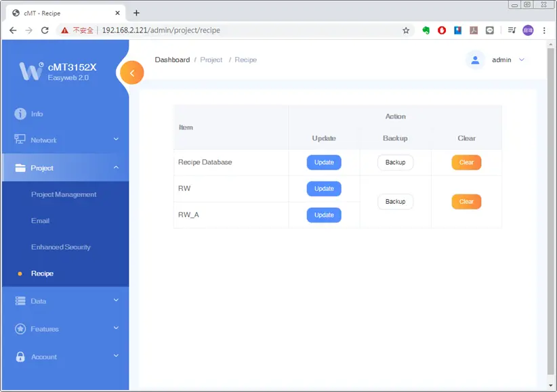Viewport: 557px width, 392px height.
Task: Click the browser forward arrow
Action: (x=28, y=30)
